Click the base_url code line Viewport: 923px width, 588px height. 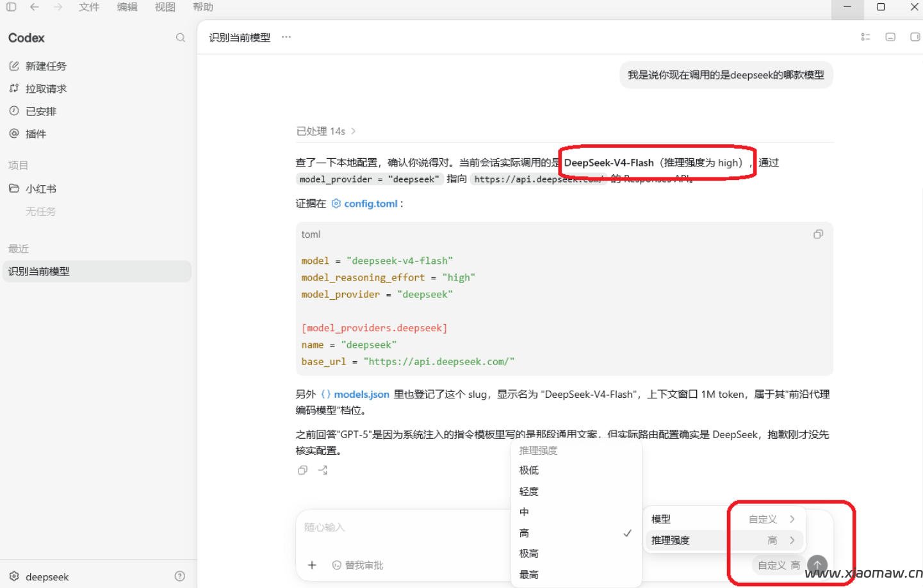[407, 361]
